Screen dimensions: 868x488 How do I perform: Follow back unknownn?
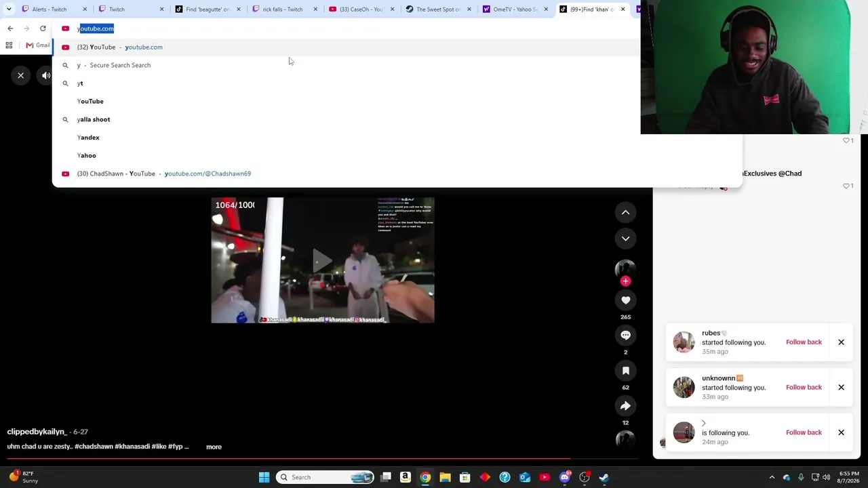[x=804, y=388]
